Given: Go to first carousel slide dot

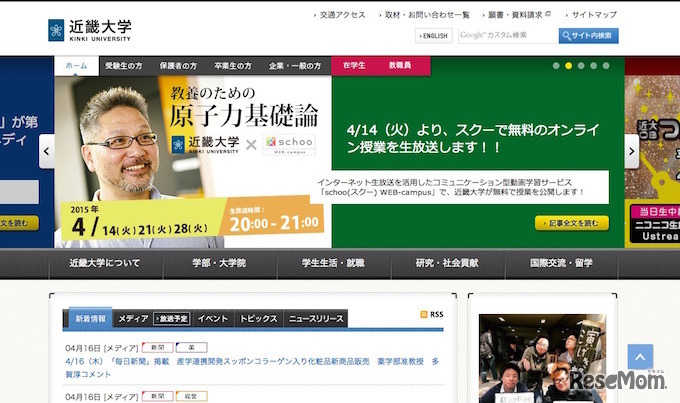Looking at the screenshot, I should (x=556, y=66).
